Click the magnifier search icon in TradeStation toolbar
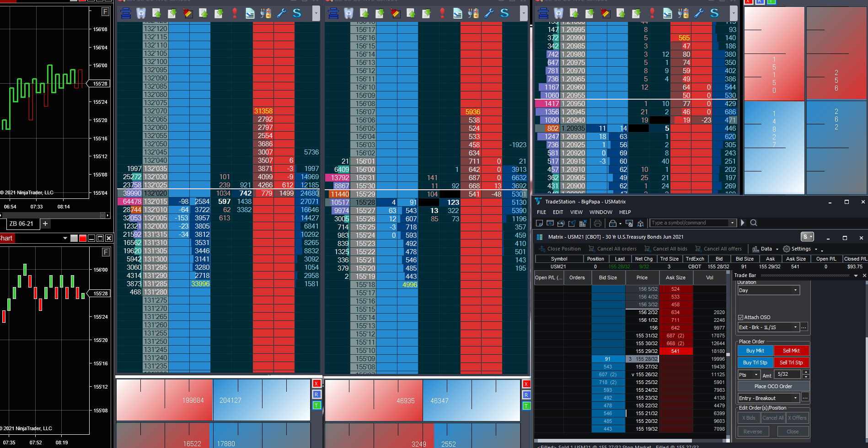Screen dimensions: 868x448 pos(754,223)
